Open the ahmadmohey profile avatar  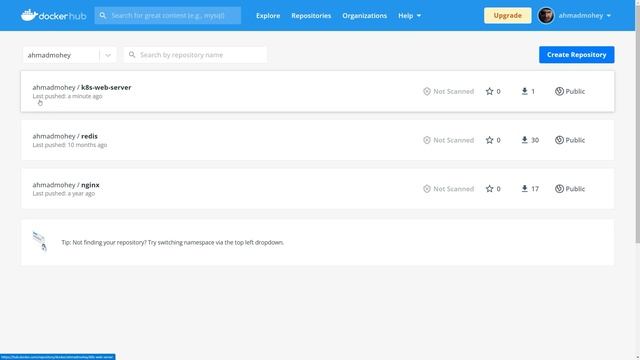[546, 16]
